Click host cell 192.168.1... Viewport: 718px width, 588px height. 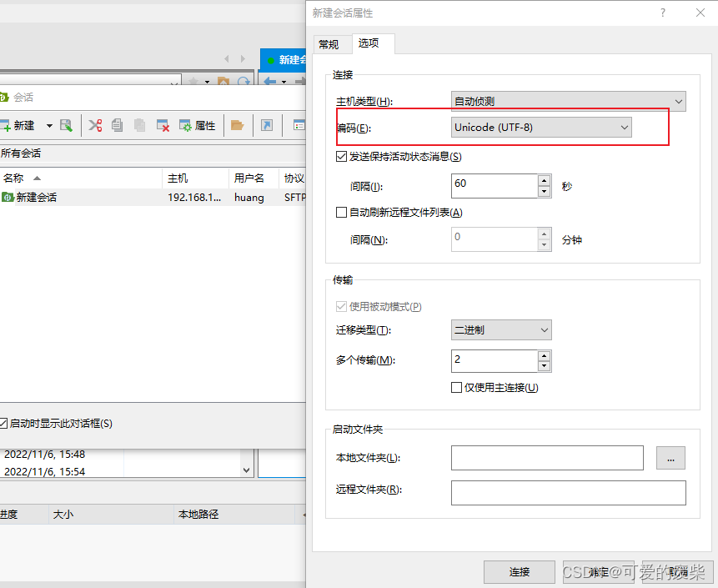coord(194,198)
